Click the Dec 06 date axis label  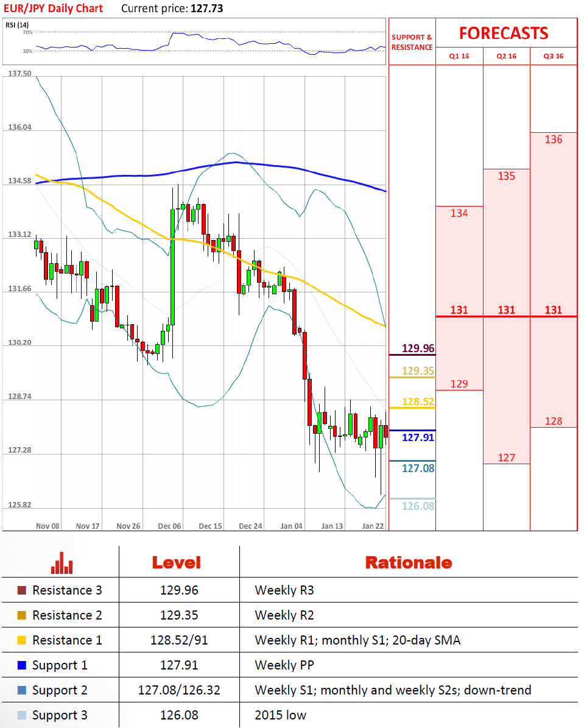[169, 526]
